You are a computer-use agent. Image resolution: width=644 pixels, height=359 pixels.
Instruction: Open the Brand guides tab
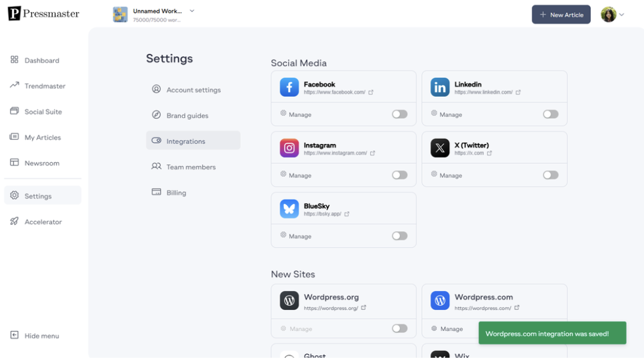pyautogui.click(x=193, y=115)
